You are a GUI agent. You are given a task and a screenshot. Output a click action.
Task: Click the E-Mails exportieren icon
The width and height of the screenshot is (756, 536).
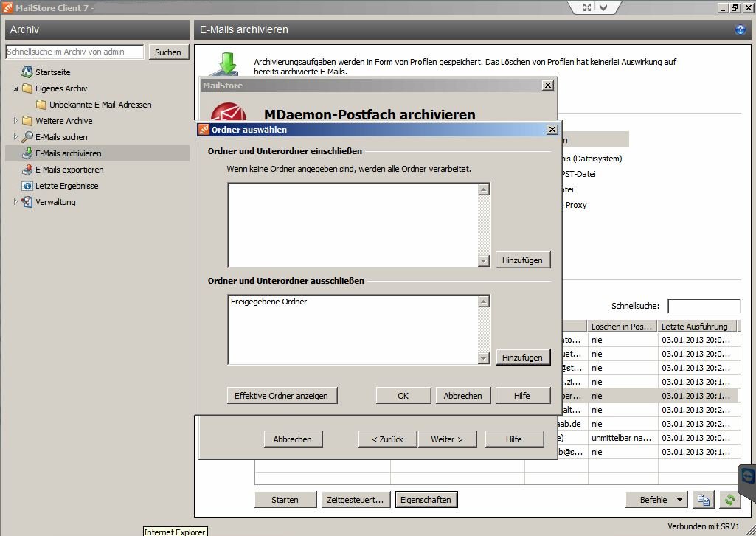pos(27,170)
